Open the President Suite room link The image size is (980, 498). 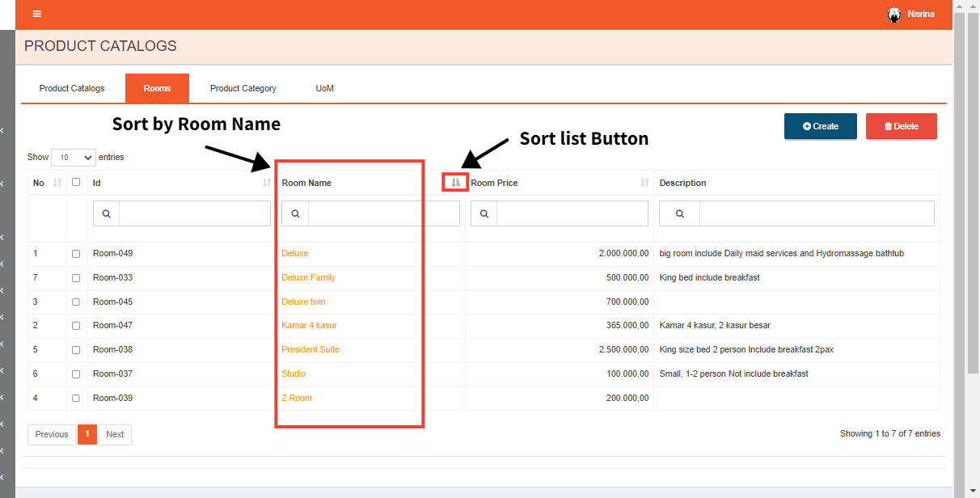[x=310, y=349]
